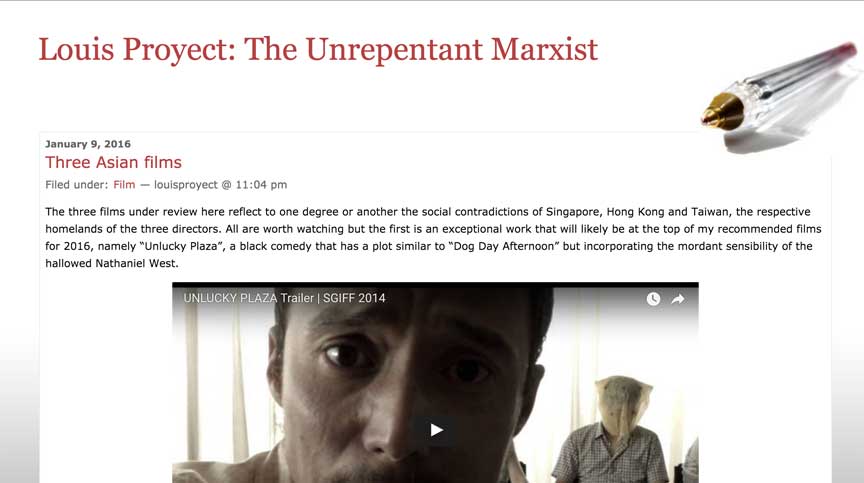The width and height of the screenshot is (864, 483).
Task: Open the 'Three Asian films' post title
Action: point(114,162)
